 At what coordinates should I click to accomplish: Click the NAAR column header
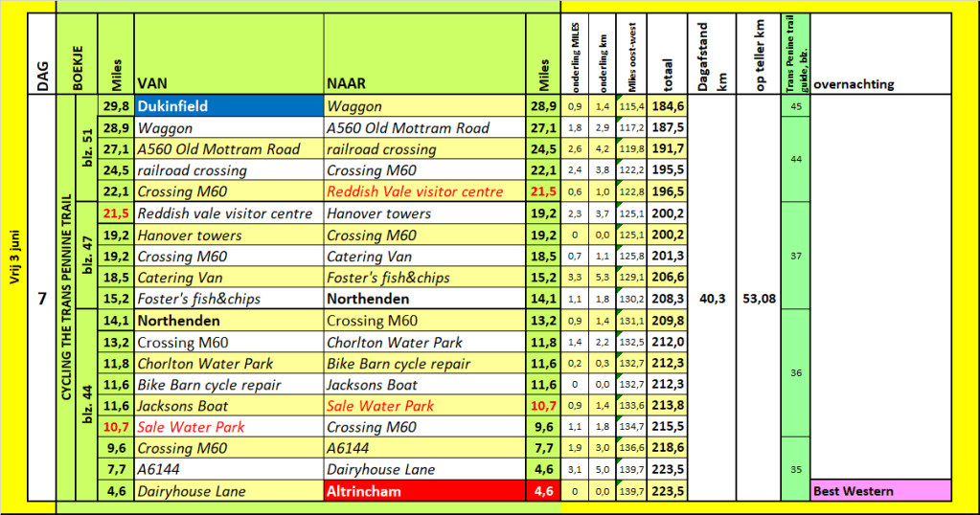click(424, 83)
